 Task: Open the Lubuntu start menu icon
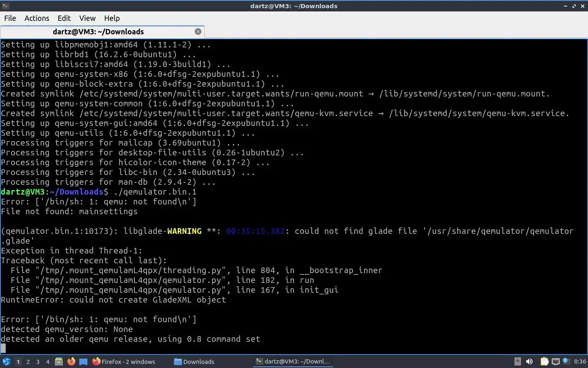pos(6,361)
